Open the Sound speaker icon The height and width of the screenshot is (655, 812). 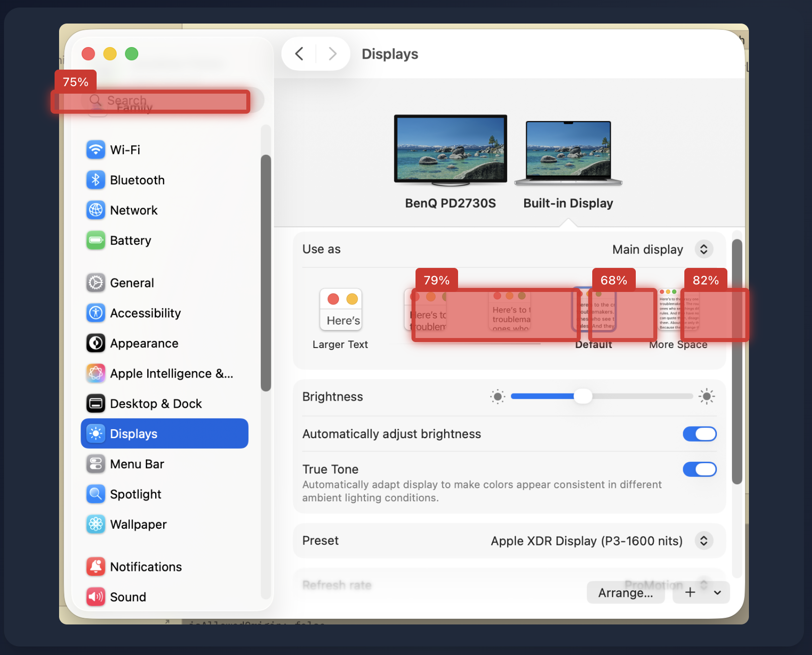[x=96, y=597]
